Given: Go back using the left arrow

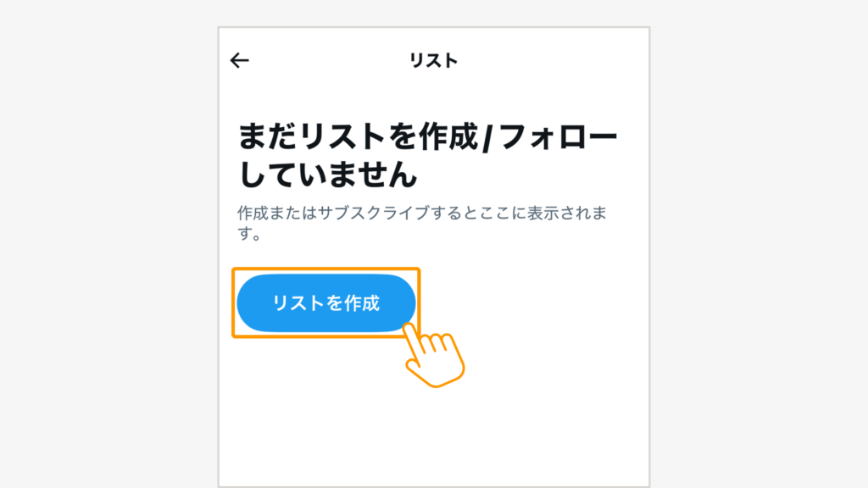Looking at the screenshot, I should 240,60.
